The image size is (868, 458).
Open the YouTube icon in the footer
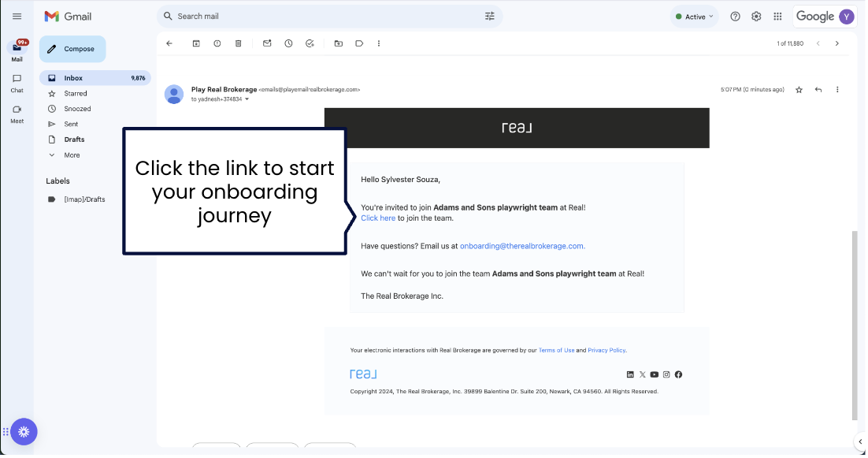coord(655,375)
